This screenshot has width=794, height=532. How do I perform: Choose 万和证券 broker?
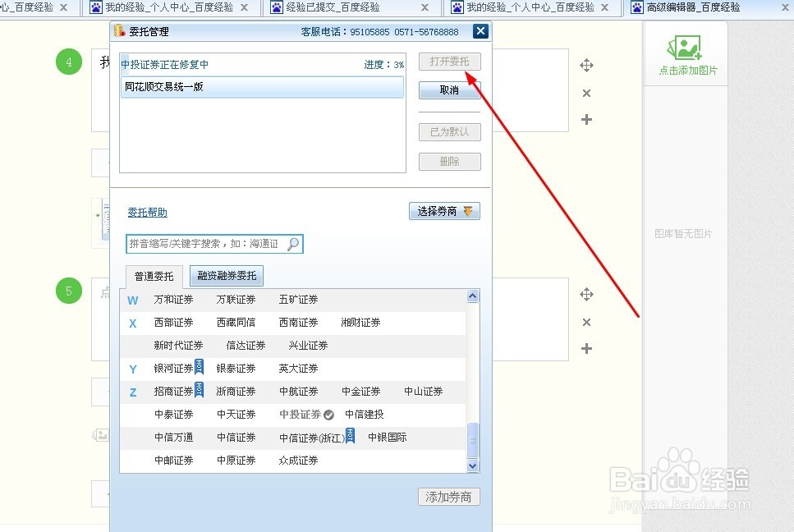click(x=174, y=300)
